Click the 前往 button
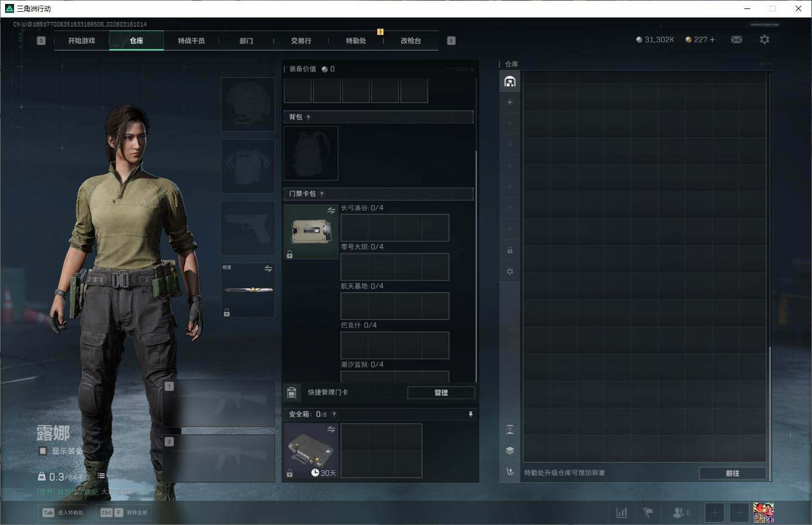Viewport: 812px width, 525px height. coord(733,473)
